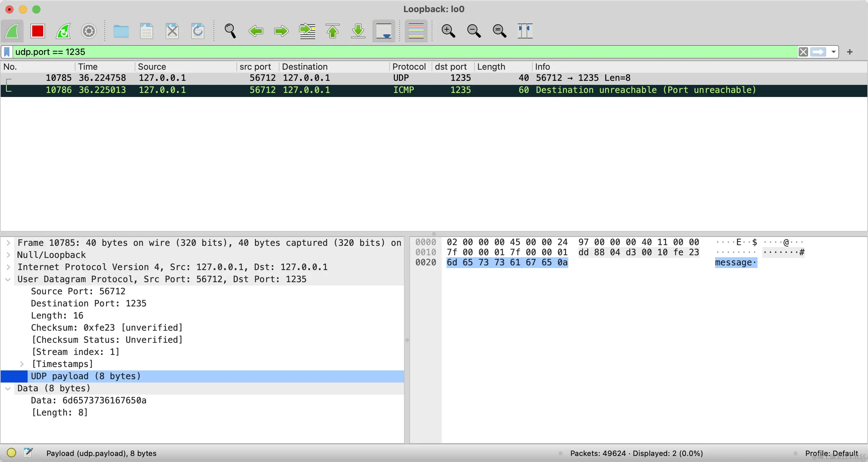
Task: Sort by Destination column header
Action: point(334,67)
